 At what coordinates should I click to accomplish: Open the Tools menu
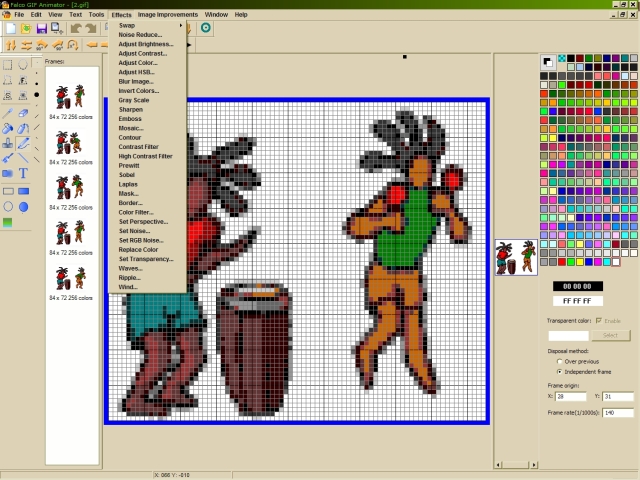[96, 15]
